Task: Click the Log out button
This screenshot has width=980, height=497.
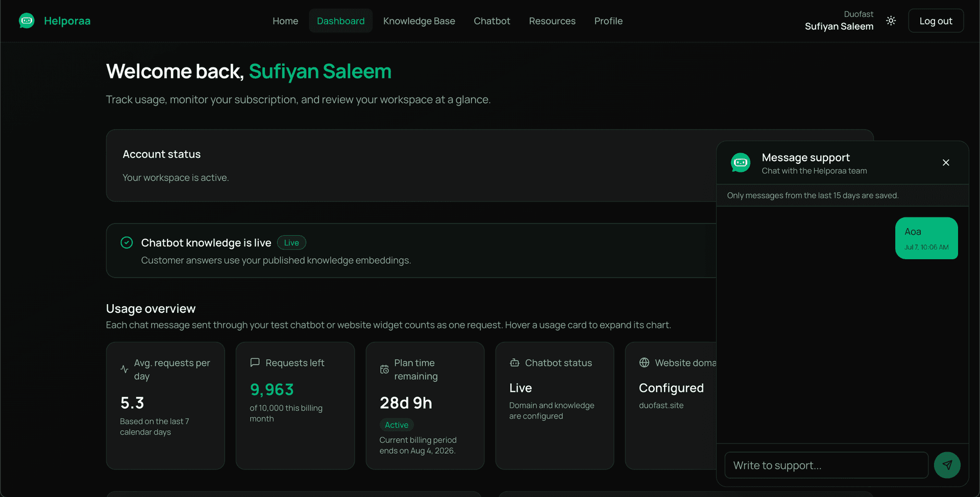Action: point(936,21)
